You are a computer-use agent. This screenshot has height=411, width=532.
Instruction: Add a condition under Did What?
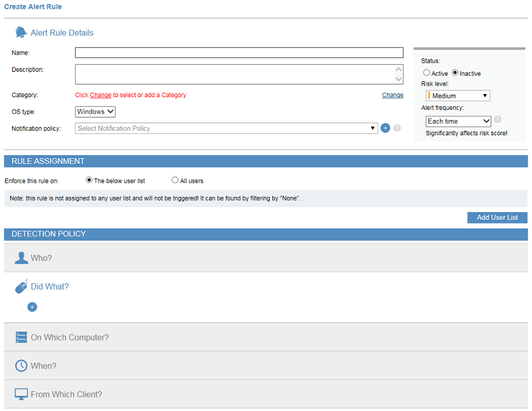coord(32,307)
